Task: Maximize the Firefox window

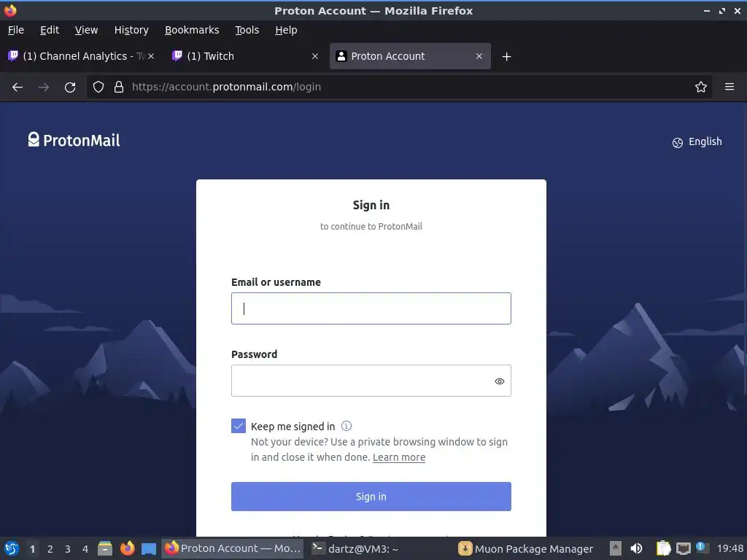Action: pos(722,10)
